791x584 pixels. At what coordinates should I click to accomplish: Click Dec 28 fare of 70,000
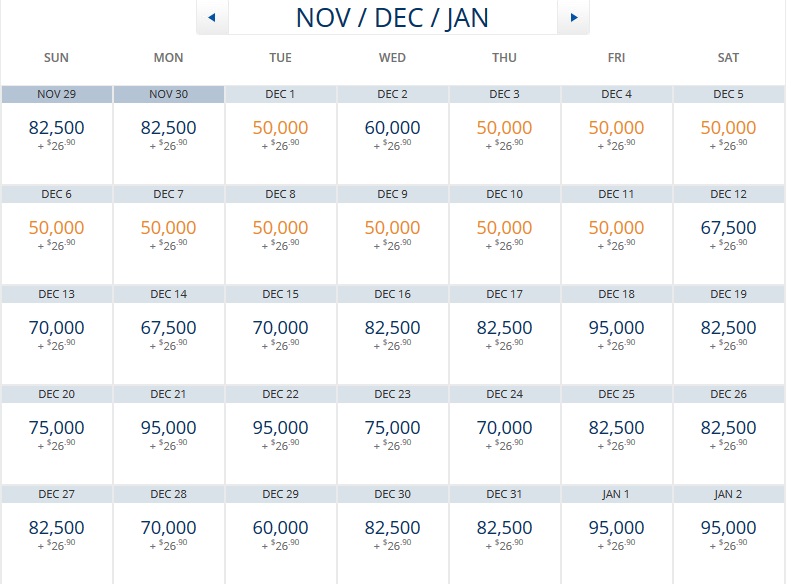tap(169, 528)
